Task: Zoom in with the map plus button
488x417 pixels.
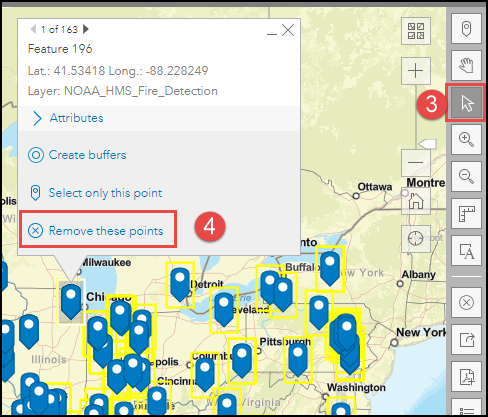Action: pyautogui.click(x=416, y=71)
